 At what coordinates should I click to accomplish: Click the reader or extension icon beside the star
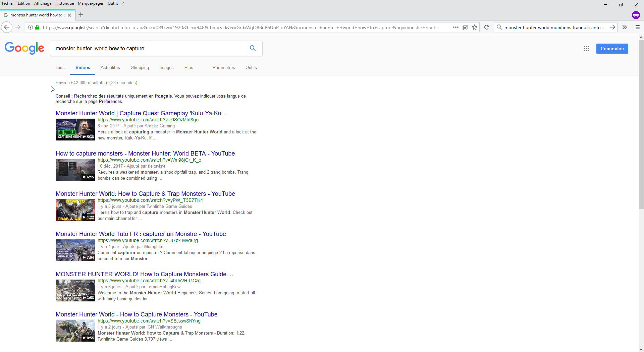click(x=465, y=27)
